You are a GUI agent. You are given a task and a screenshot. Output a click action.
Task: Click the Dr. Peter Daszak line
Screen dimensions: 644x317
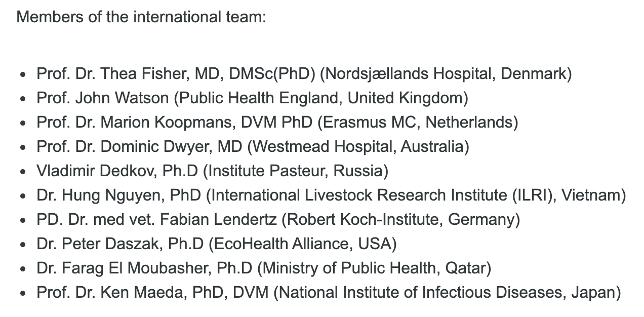click(216, 244)
